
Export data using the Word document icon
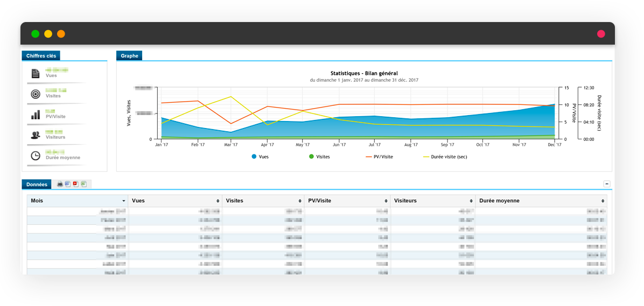point(67,184)
